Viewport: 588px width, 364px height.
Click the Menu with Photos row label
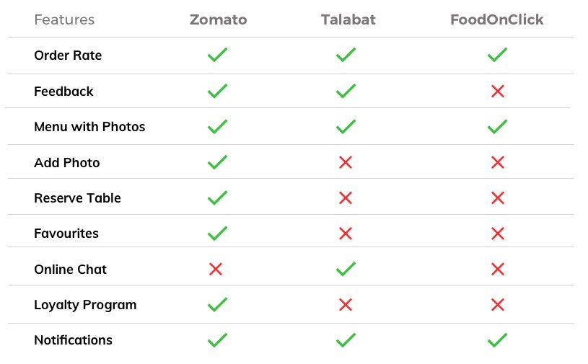89,127
